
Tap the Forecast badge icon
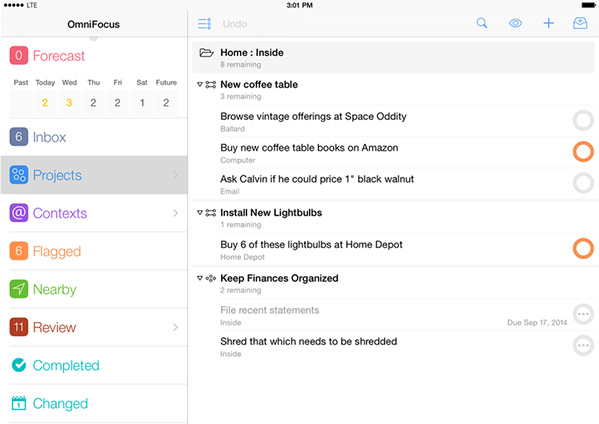tap(19, 56)
